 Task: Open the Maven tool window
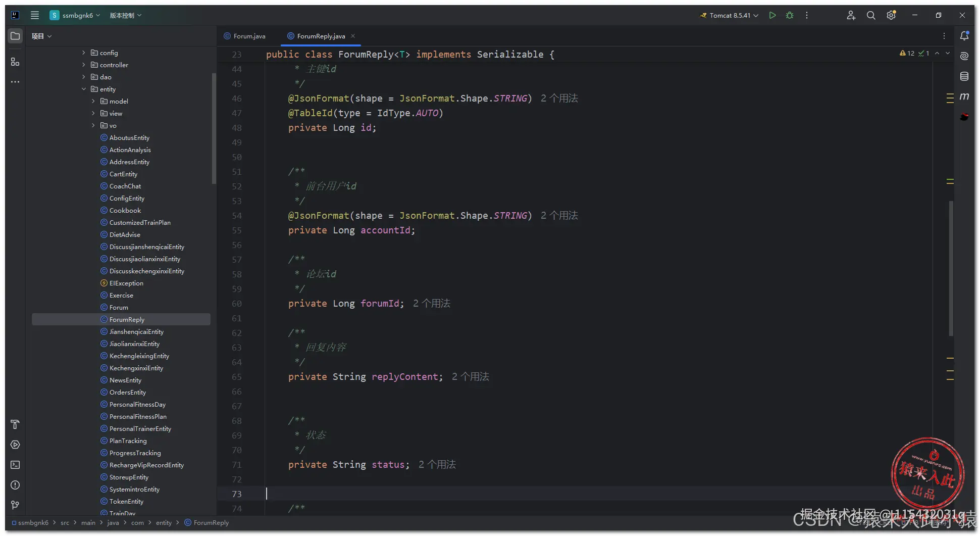point(964,96)
